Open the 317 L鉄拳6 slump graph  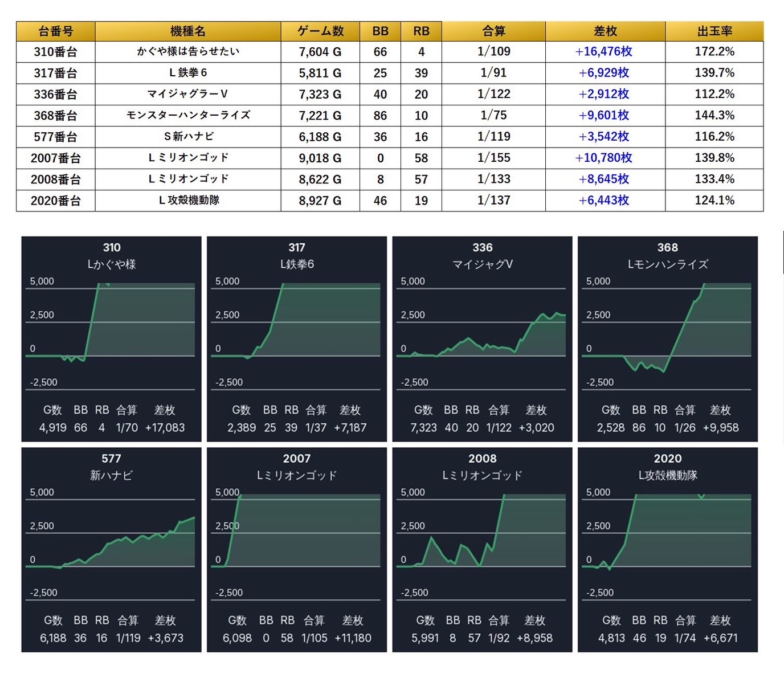[x=296, y=339]
